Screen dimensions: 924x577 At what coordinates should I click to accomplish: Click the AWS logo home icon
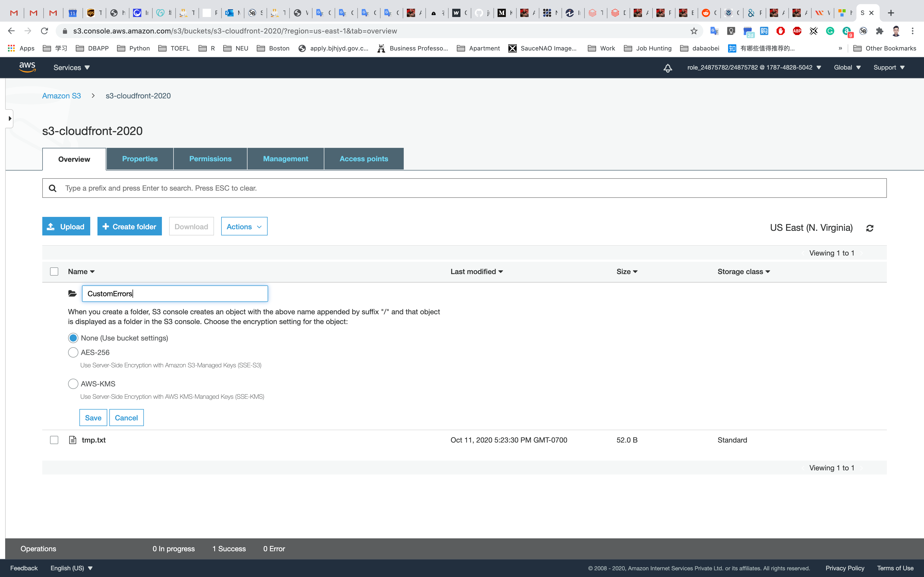(27, 67)
